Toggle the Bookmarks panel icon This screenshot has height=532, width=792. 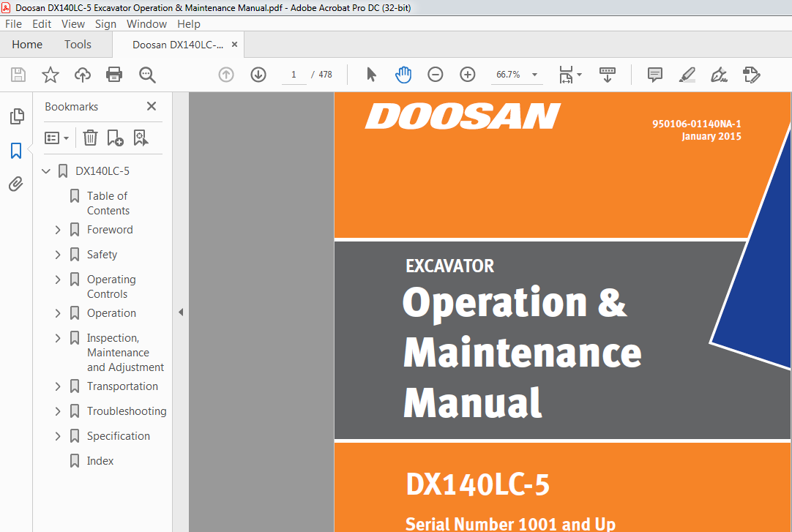tap(16, 151)
